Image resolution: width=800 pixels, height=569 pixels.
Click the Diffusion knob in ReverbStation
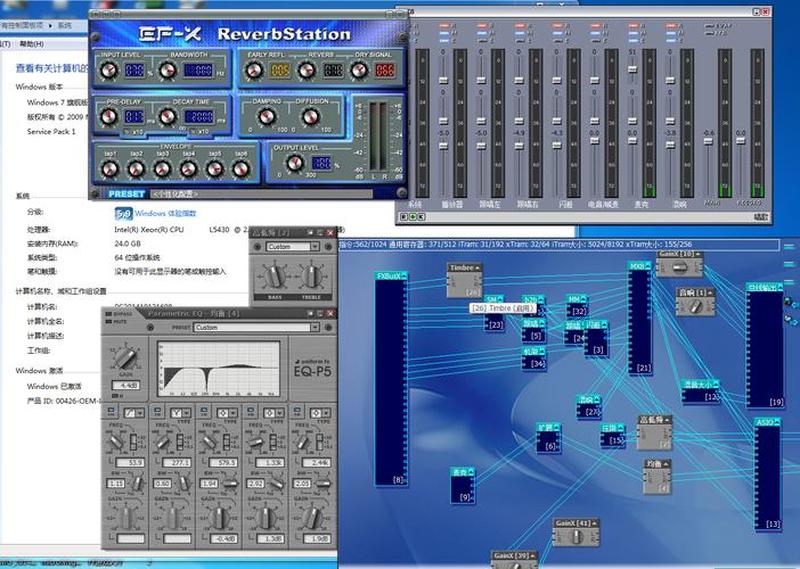point(310,117)
